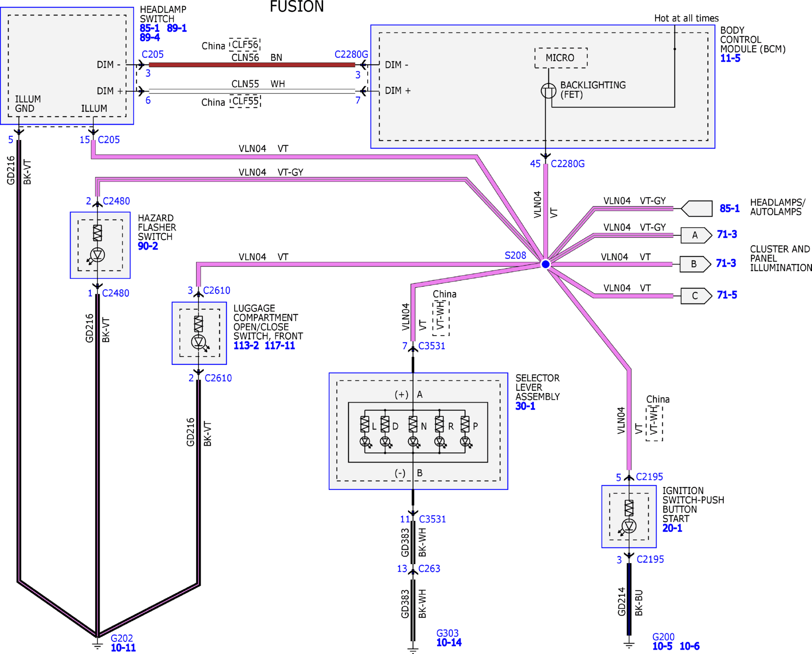Click the C2480 label at pin 1
This screenshot has width=812, height=654.
(x=116, y=293)
